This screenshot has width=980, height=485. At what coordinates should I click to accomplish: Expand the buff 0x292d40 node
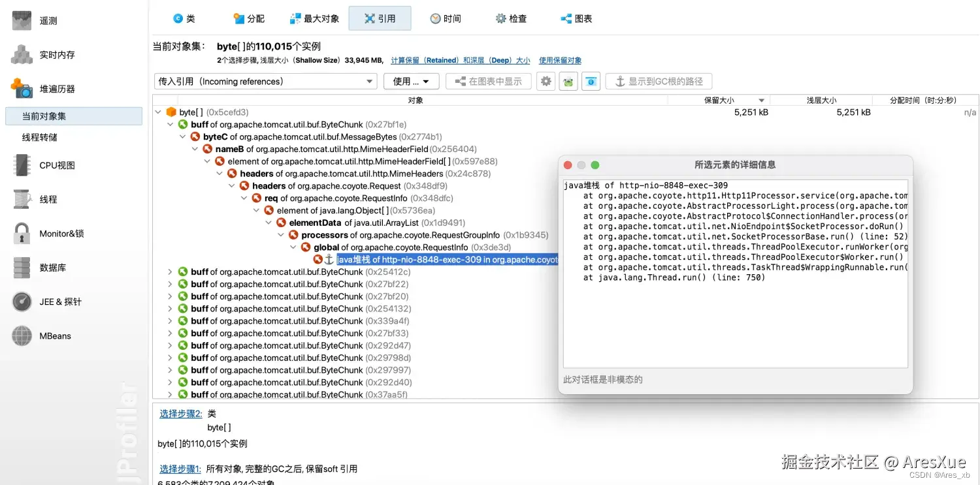(171, 382)
